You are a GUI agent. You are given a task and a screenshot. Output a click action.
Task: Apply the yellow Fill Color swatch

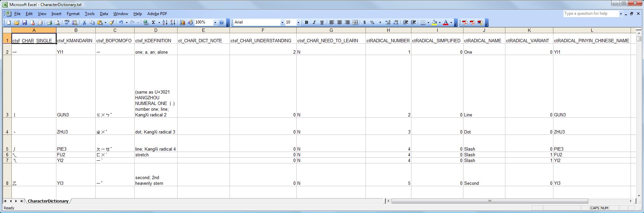(x=434, y=22)
